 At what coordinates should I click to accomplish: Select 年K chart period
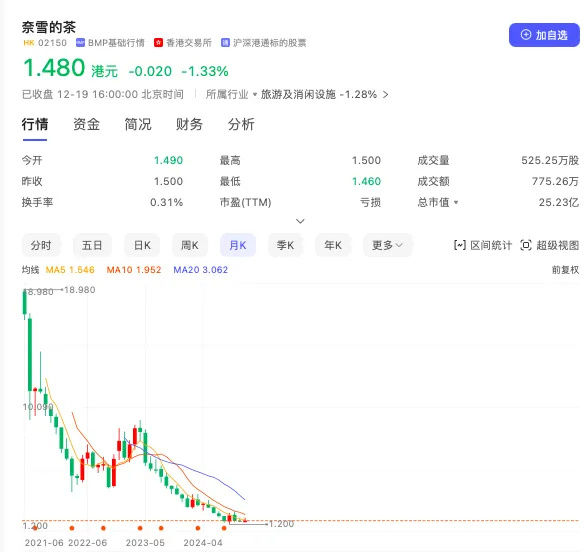point(333,245)
